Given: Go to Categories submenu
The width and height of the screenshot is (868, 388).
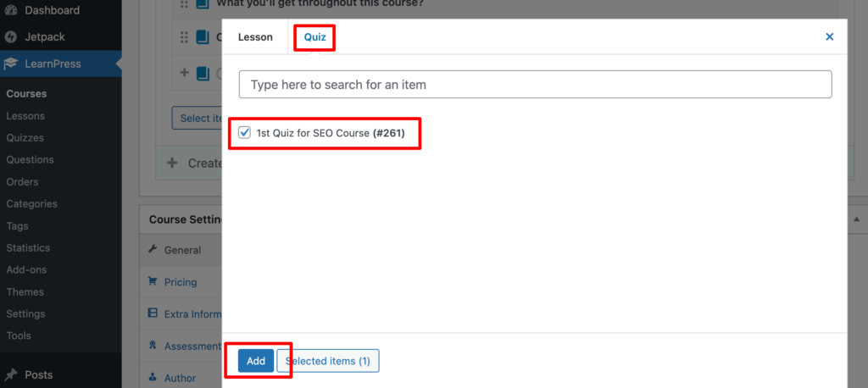Looking at the screenshot, I should (x=31, y=203).
